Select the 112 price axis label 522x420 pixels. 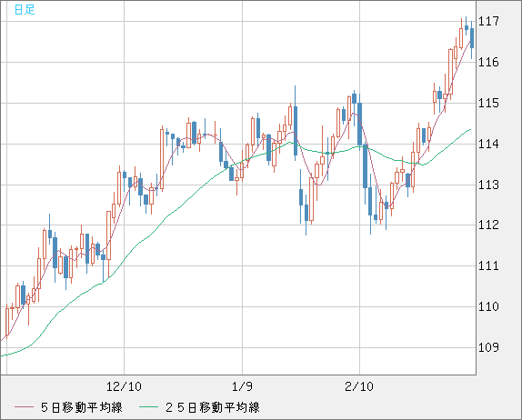tap(488, 225)
